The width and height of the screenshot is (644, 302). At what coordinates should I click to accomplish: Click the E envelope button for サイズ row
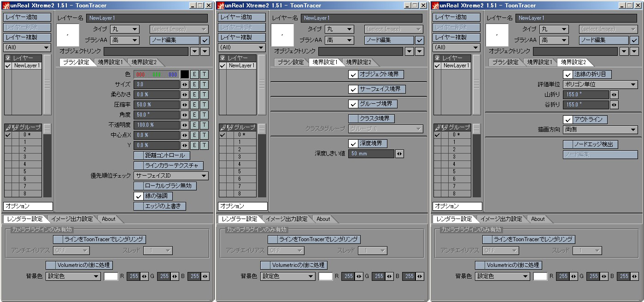pos(194,84)
